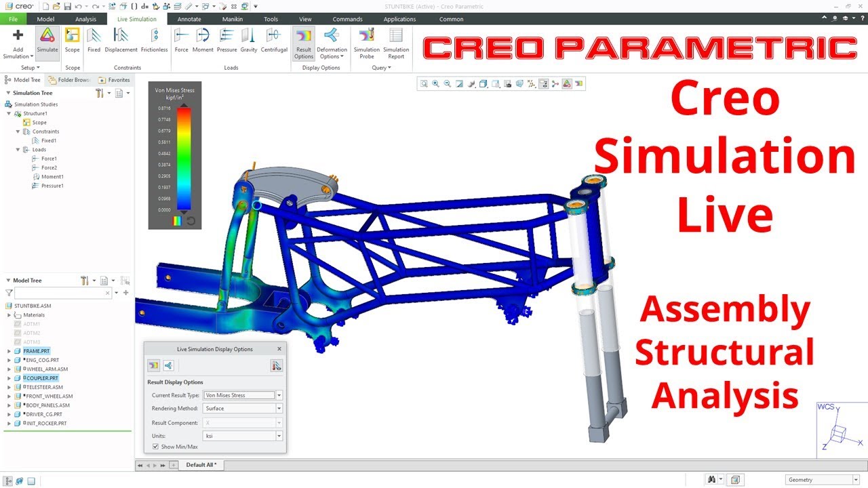Viewport: 868px width, 488px height.
Task: Click the color legend swatch below the scale
Action: [x=178, y=220]
